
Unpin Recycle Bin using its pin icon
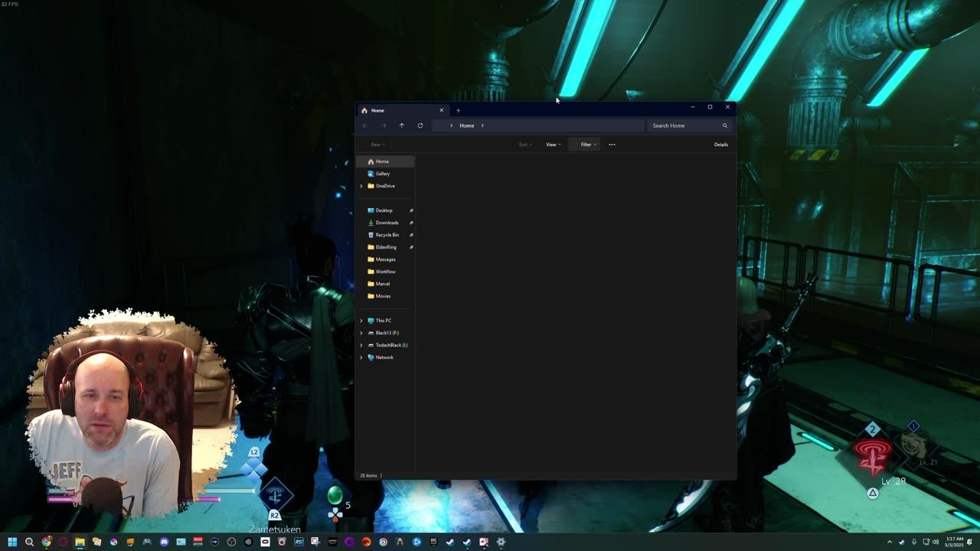coord(411,235)
